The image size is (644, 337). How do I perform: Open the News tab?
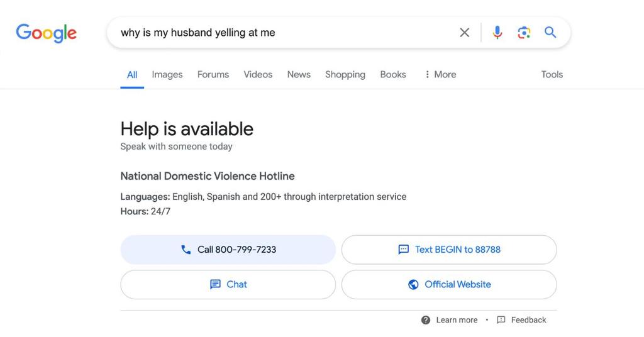click(299, 74)
